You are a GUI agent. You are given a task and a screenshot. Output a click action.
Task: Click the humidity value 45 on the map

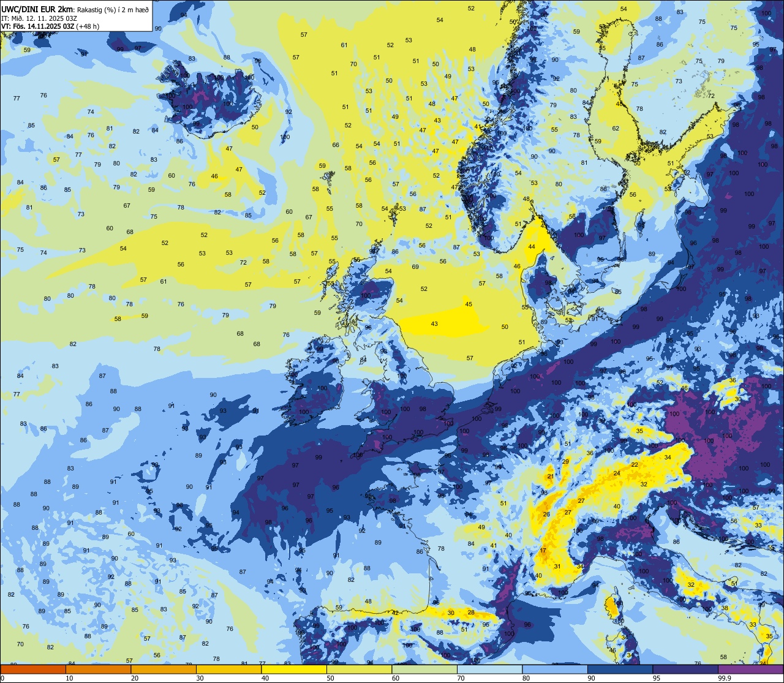point(469,304)
